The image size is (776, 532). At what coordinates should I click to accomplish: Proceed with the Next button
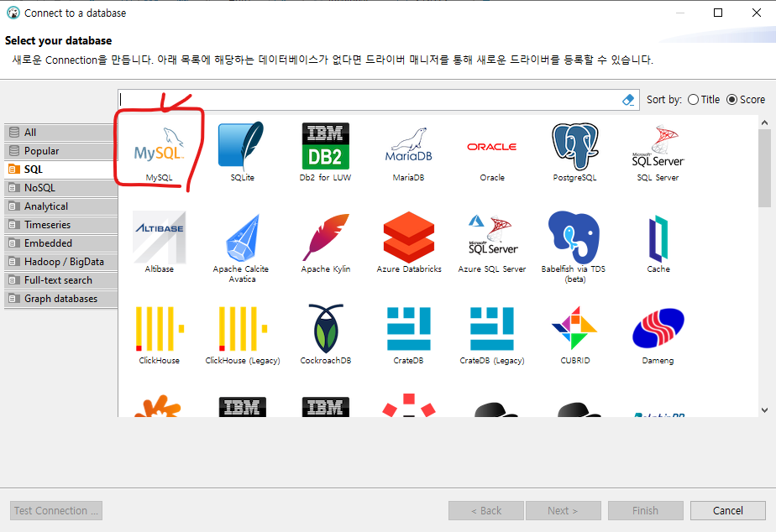(564, 511)
